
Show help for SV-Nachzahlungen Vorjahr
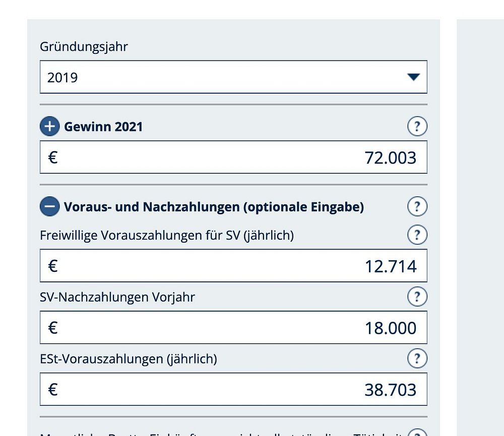point(417,297)
